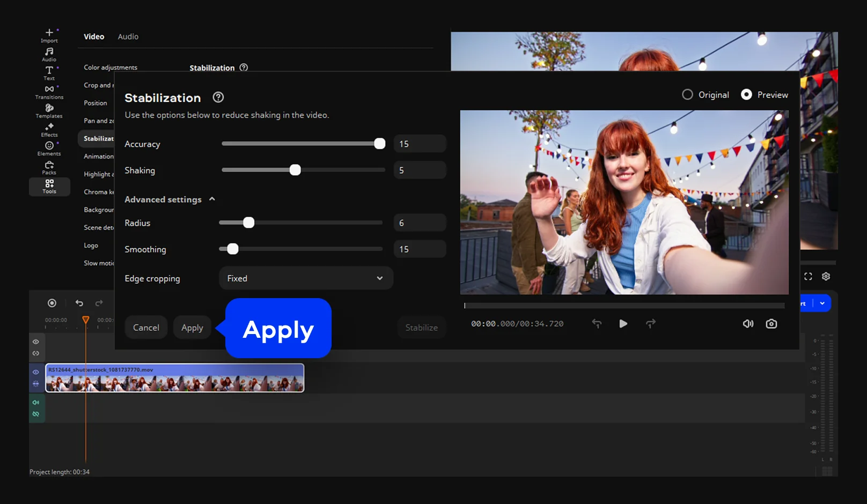Toggle video track visibility eye icon
The width and height of the screenshot is (867, 504).
click(36, 372)
